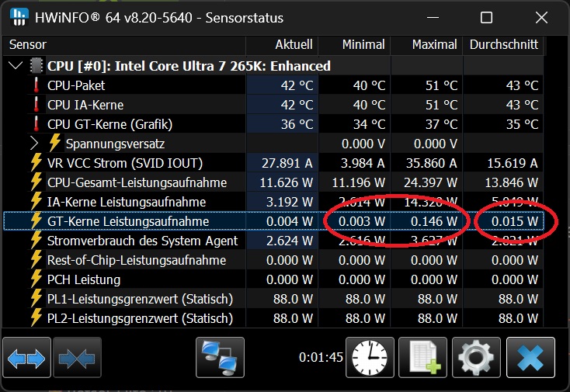Select the CPU-Gesamt-Leistungsaufnahme row label
570x392 pixels.
point(137,182)
